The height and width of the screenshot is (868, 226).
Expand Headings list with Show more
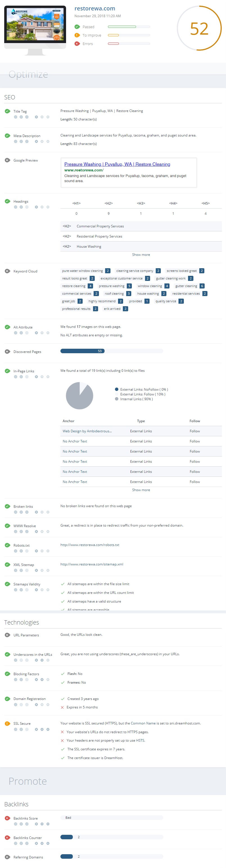point(141,255)
